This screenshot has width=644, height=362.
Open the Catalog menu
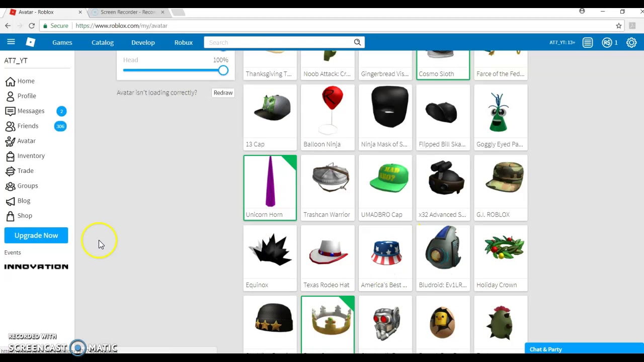click(x=103, y=43)
